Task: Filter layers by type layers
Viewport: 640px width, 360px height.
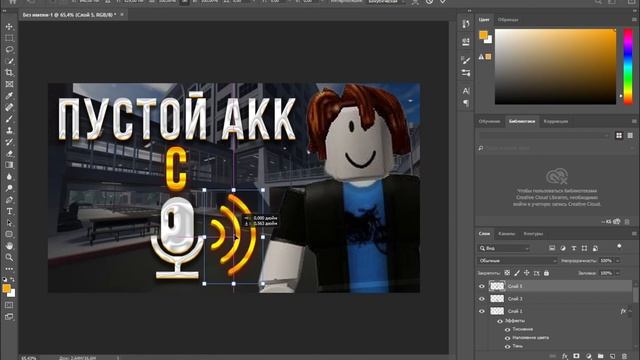Action: [573, 248]
